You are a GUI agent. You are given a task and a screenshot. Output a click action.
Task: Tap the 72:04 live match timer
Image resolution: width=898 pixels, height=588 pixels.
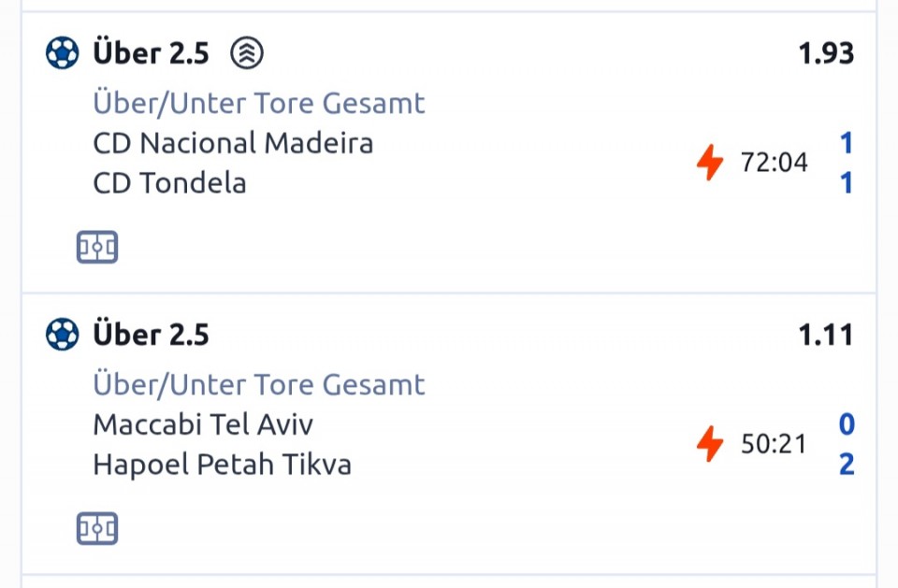(774, 163)
